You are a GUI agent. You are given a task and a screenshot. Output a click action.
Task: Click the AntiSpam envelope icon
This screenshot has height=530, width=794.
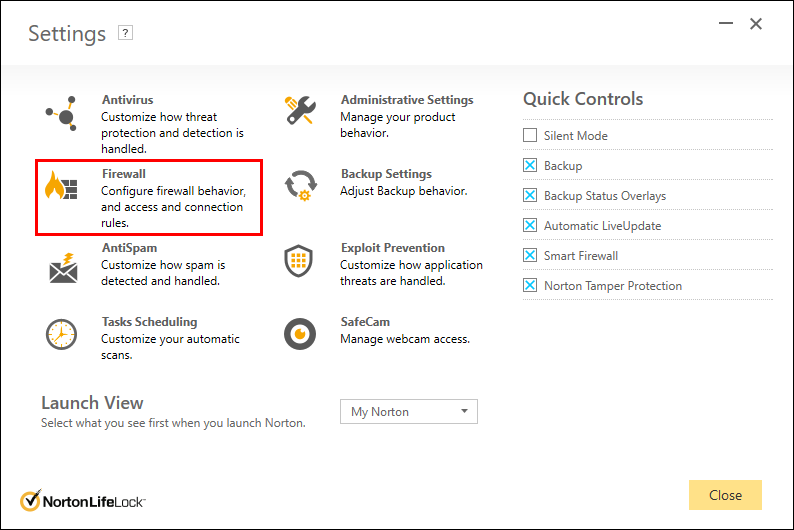[x=62, y=268]
